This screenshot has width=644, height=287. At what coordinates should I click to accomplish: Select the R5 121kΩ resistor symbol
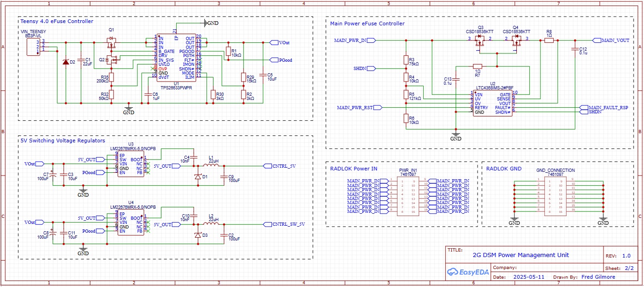point(406,95)
